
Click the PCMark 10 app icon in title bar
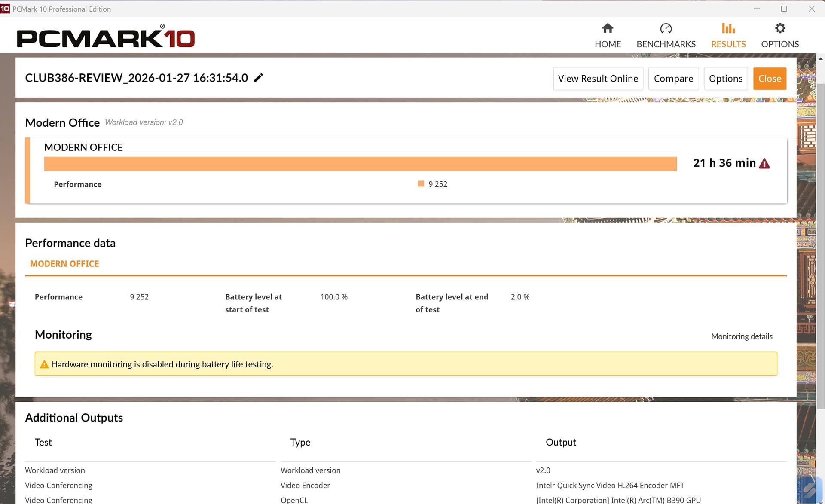5,9
